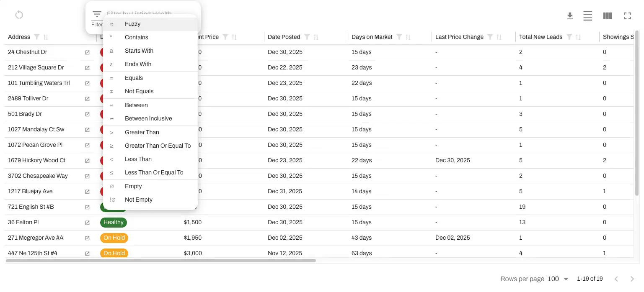Select the Between Inclusive operator
This screenshot has width=644, height=292.
pyautogui.click(x=148, y=118)
